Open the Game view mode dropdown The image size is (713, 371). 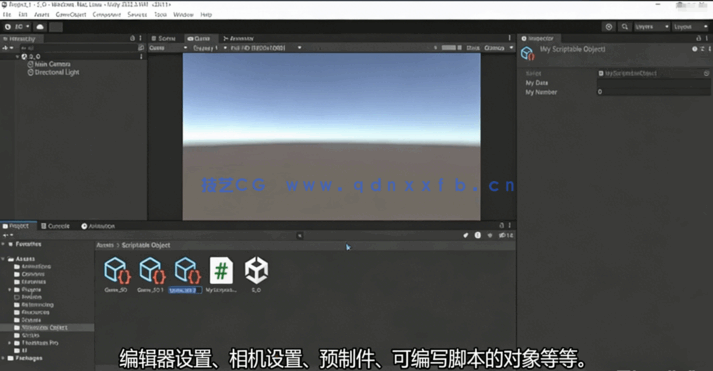tap(168, 48)
